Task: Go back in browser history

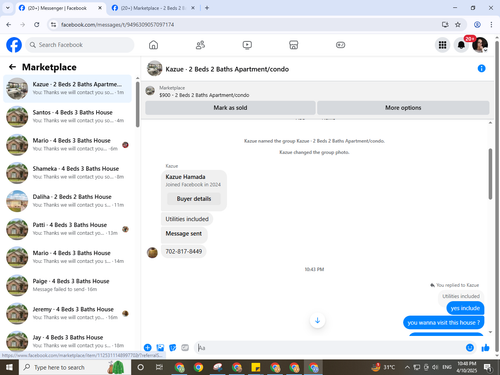Action: (x=9, y=24)
